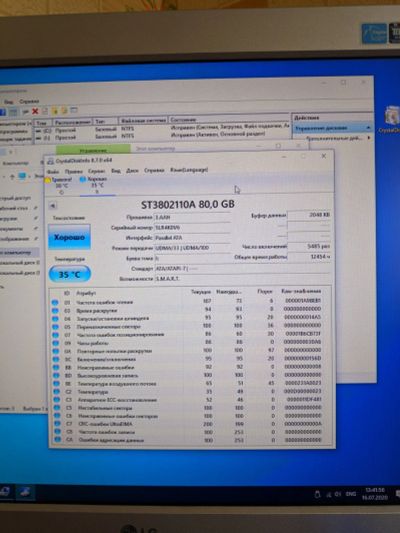Expand Дополнительные действия in Действия panel

pos(369,138)
